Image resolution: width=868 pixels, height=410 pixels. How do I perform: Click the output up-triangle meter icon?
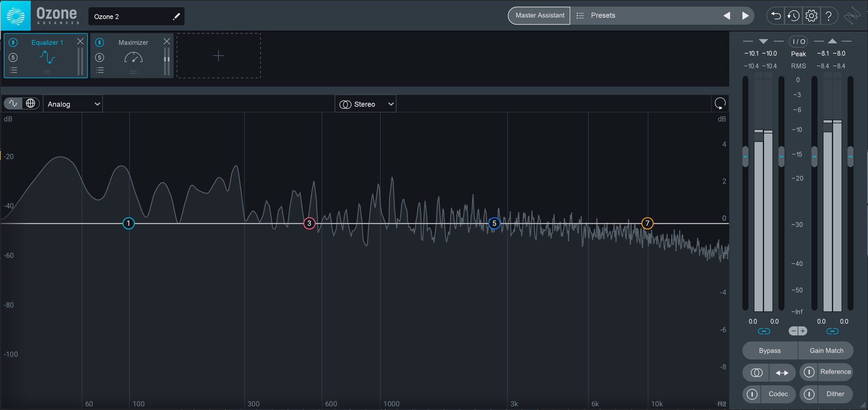click(x=832, y=41)
